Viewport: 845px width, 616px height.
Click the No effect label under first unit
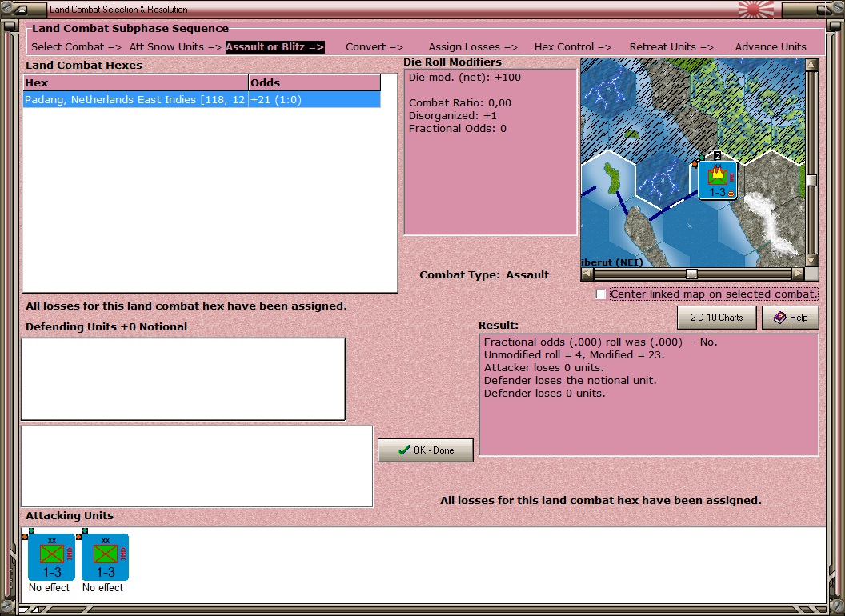(x=49, y=587)
